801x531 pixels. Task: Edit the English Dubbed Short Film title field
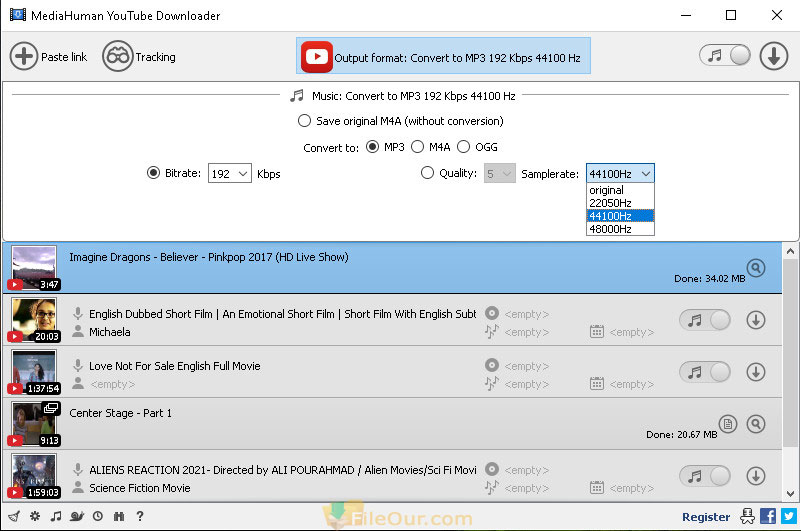282,314
